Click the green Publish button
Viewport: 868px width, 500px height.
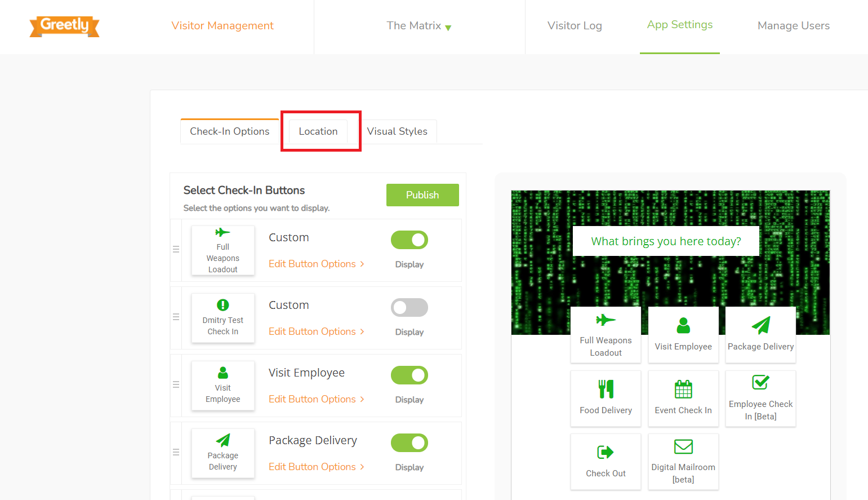tap(422, 195)
